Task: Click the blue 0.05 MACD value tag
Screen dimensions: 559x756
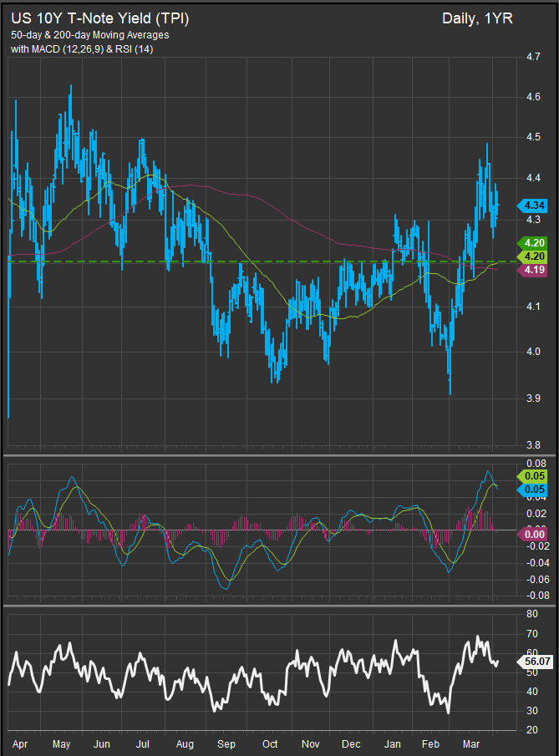Action: click(533, 490)
